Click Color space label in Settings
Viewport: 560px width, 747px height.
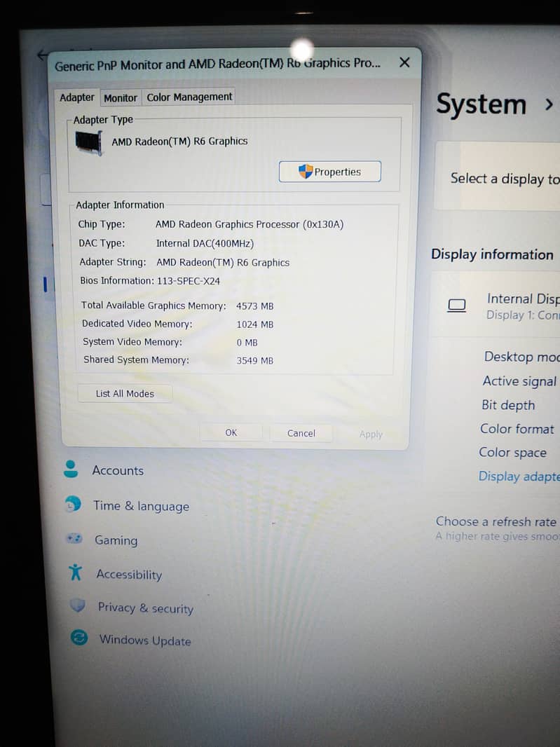click(x=513, y=453)
